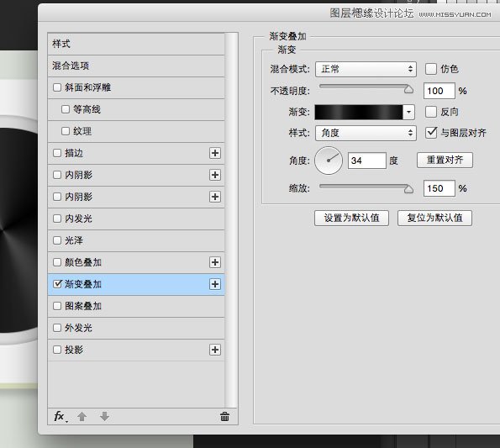
Task: Add another 描边 effect with its plus icon
Action: pos(215,153)
